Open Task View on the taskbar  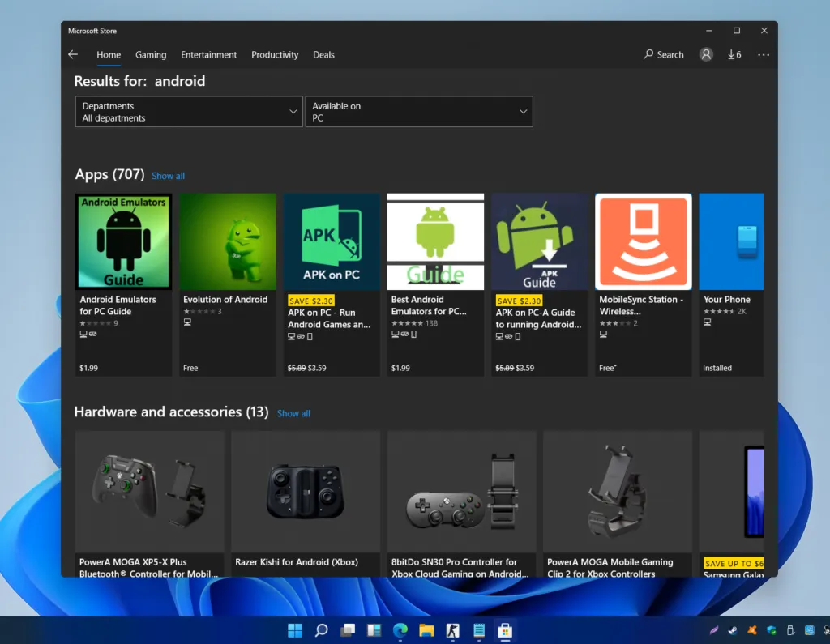click(x=348, y=630)
